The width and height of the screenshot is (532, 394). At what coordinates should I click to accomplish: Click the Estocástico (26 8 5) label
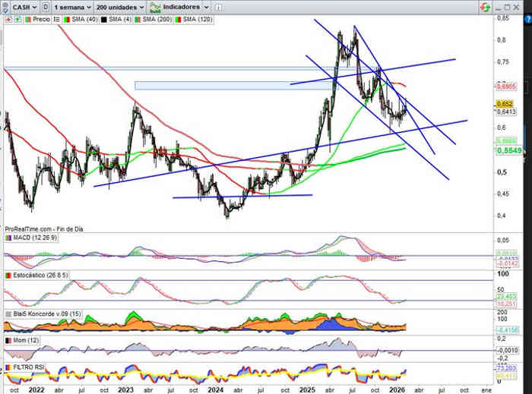[x=38, y=275]
